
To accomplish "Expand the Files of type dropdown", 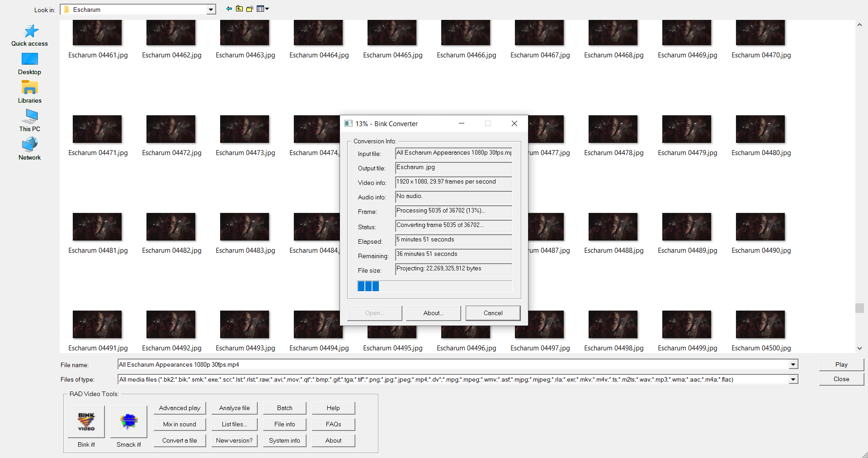I will click(x=793, y=379).
